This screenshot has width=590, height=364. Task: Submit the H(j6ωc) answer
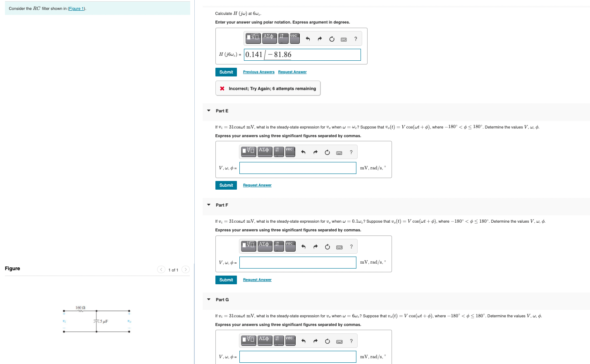(226, 72)
